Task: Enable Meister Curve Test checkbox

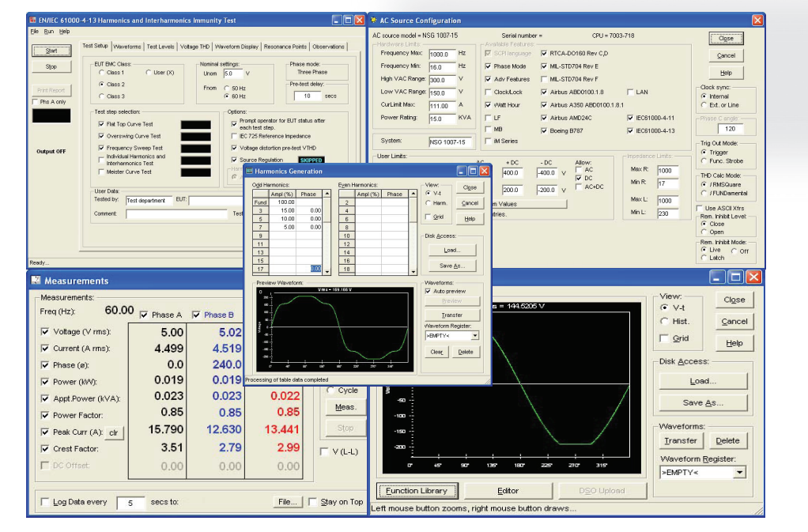Action: point(101,172)
